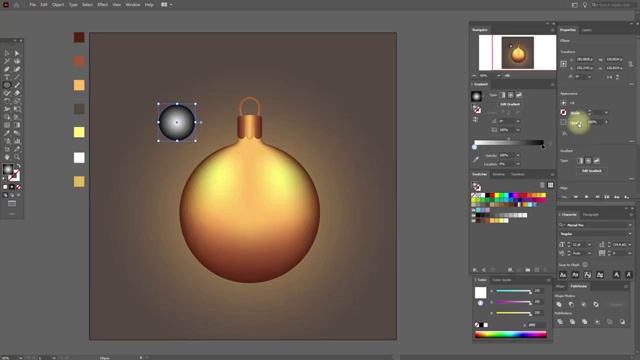
Task: Click the black gradient stop on gradient slider
Action: [x=543, y=147]
